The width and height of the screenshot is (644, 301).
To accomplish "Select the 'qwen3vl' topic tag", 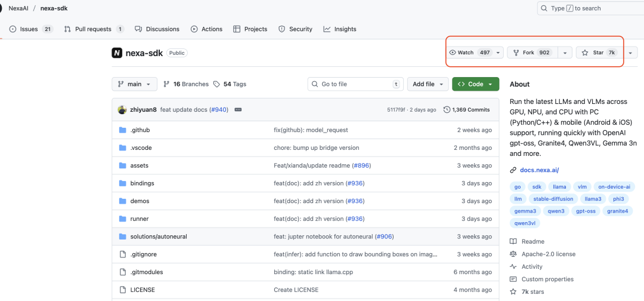I will tap(525, 223).
